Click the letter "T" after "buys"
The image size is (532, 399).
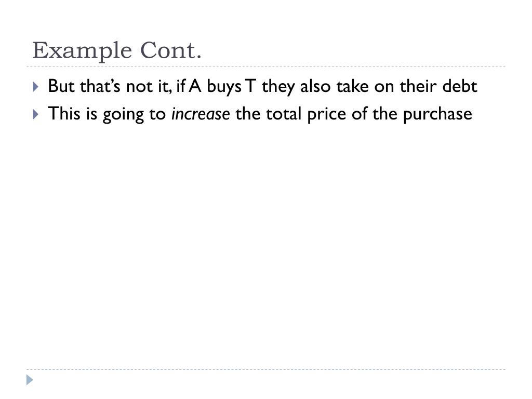click(250, 86)
